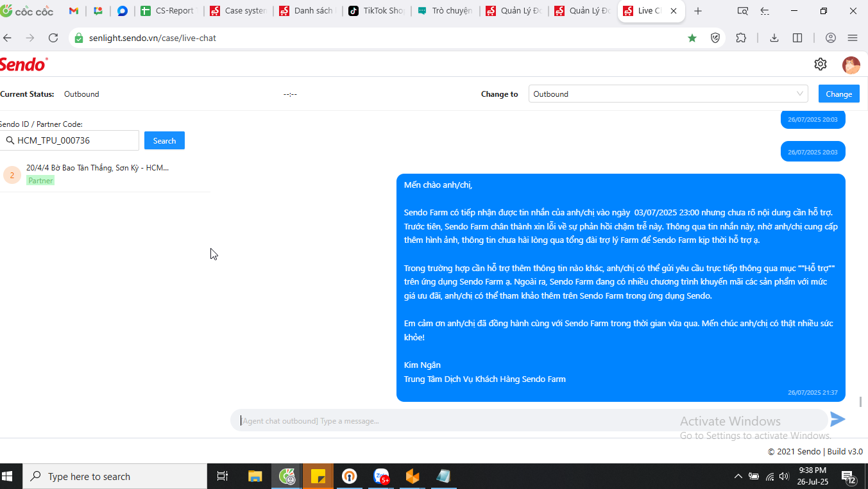Open volume control in system tray
The image size is (868, 489).
784,476
